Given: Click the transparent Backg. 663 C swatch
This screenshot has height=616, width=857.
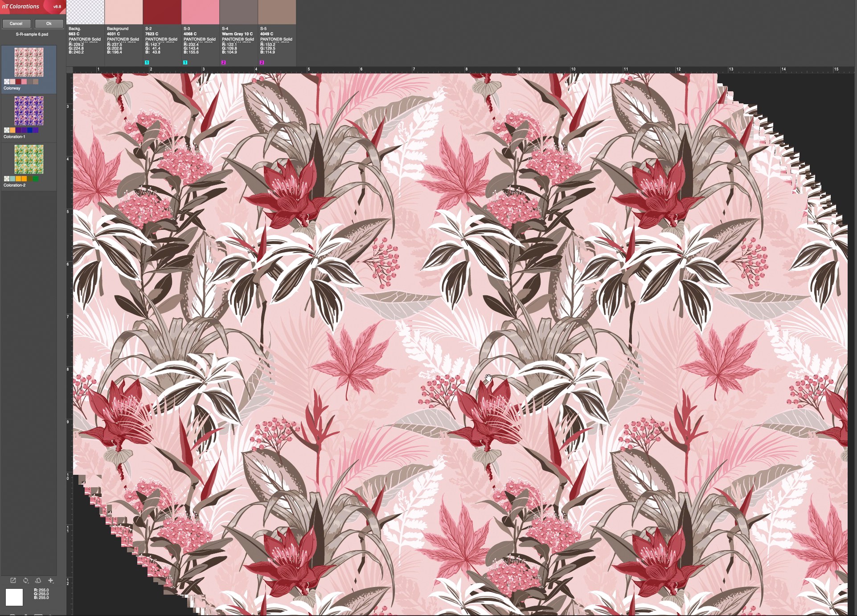Looking at the screenshot, I should (x=86, y=12).
